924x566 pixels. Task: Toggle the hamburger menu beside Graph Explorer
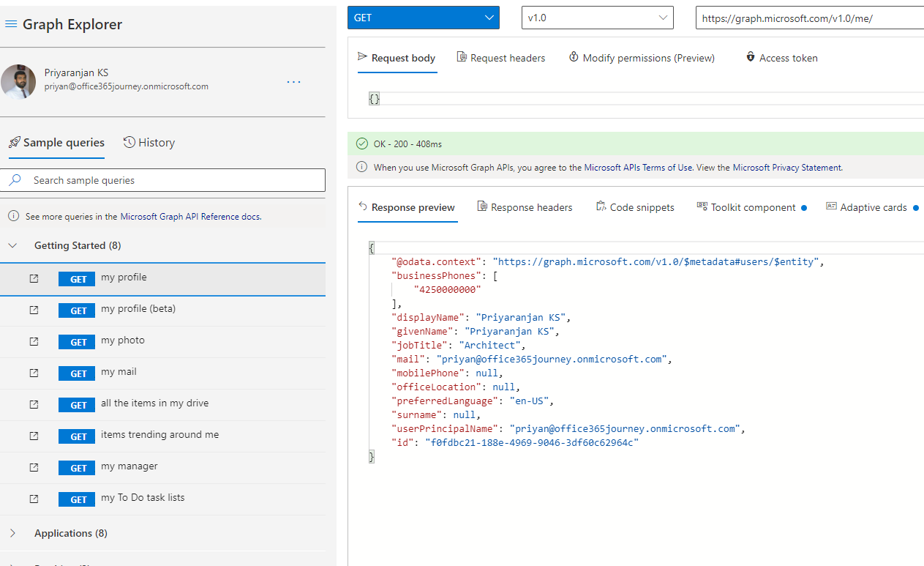11,24
